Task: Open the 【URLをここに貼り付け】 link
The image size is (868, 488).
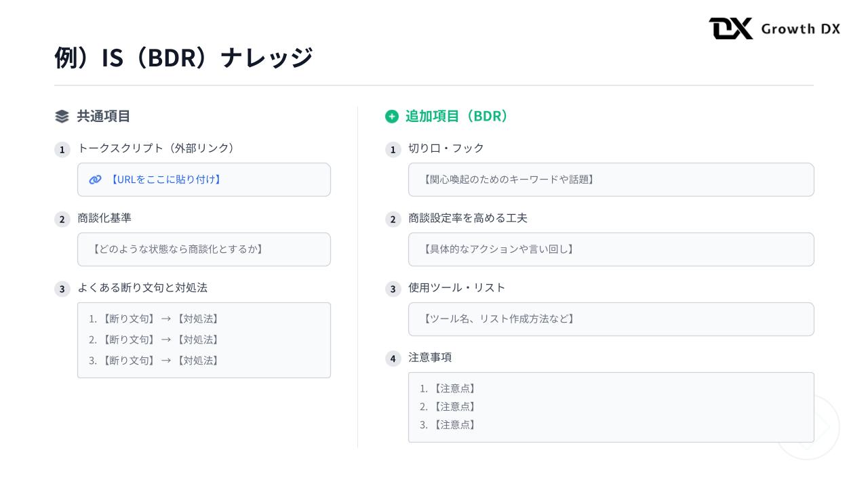Action: tap(165, 180)
